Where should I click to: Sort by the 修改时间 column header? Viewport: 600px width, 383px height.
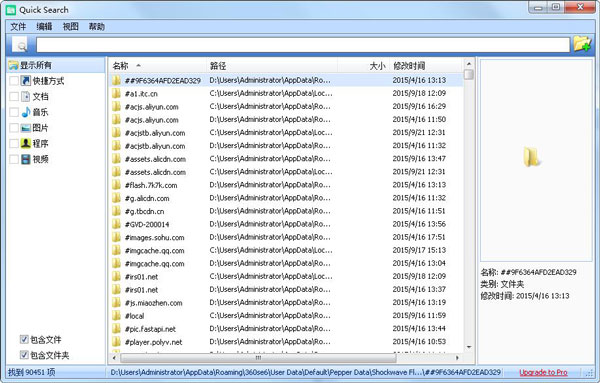426,66
